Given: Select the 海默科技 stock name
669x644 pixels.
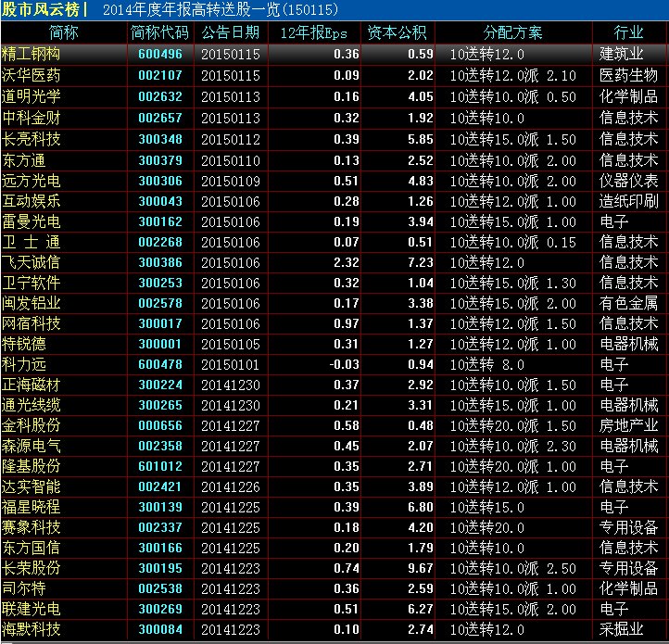Looking at the screenshot, I should (x=32, y=629).
